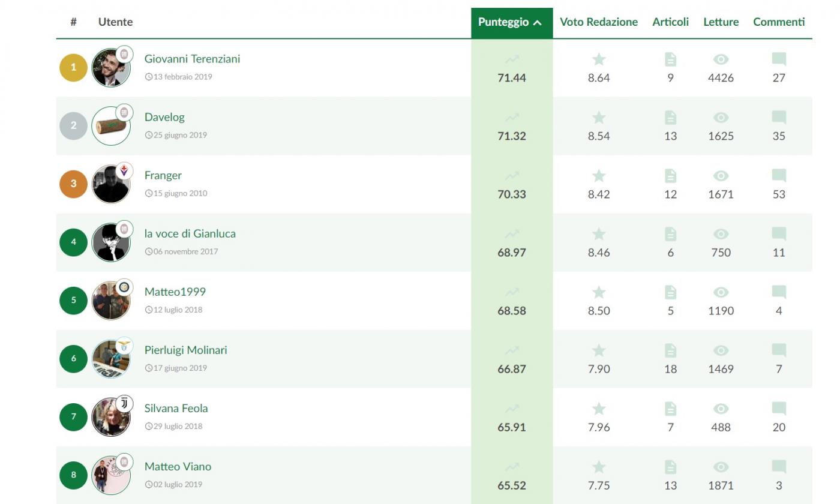Click Matteo Viano's avatar photo
The height and width of the screenshot is (504, 840).
point(111,475)
